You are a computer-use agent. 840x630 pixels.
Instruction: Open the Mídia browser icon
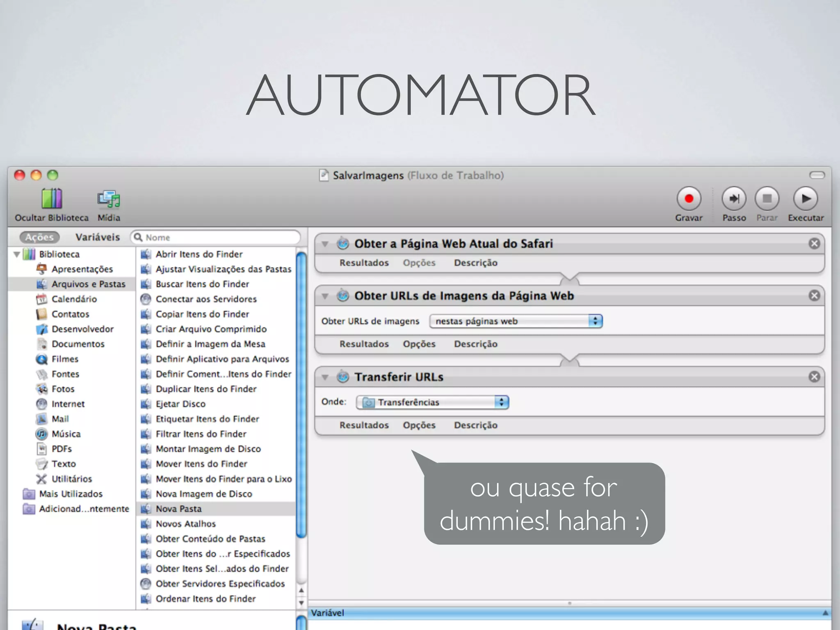(109, 199)
